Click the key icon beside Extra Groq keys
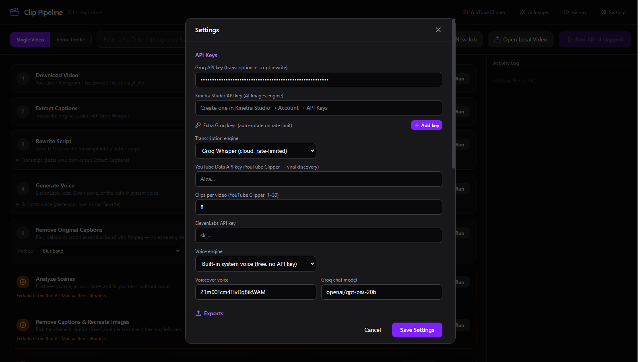Screen dimensions: 644x362 click(198, 125)
